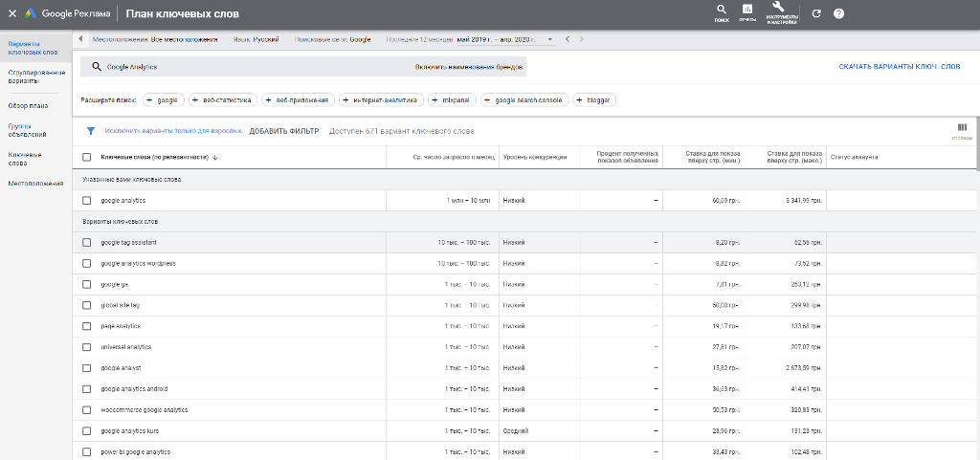Viewport: 980px width, 460px height.
Task: Check the 'google analytics kurs' row
Action: click(x=87, y=430)
